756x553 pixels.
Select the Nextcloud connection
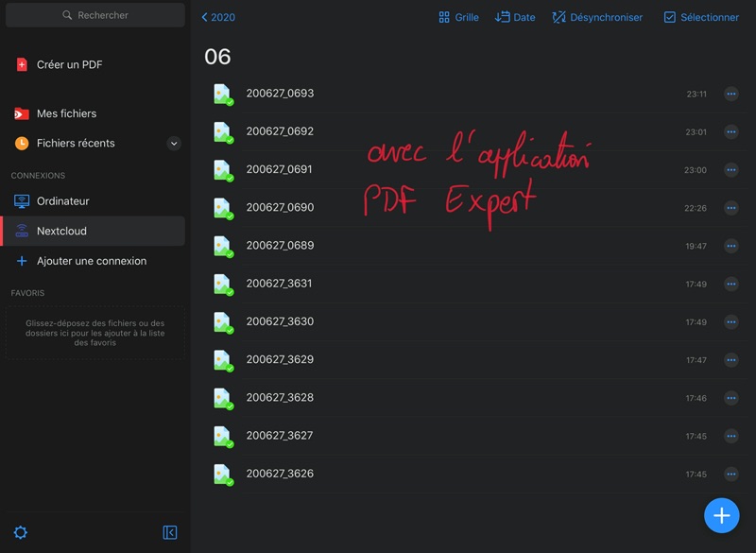[x=61, y=231]
